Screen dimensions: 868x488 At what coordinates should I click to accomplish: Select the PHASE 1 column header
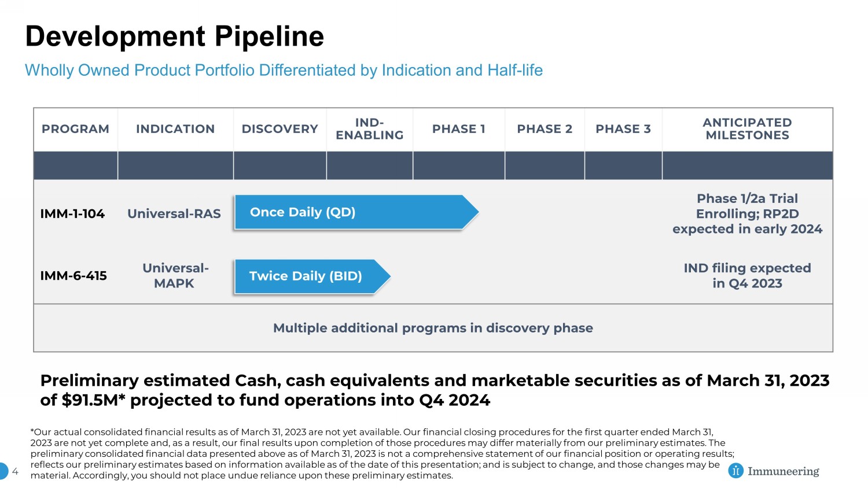coord(459,129)
